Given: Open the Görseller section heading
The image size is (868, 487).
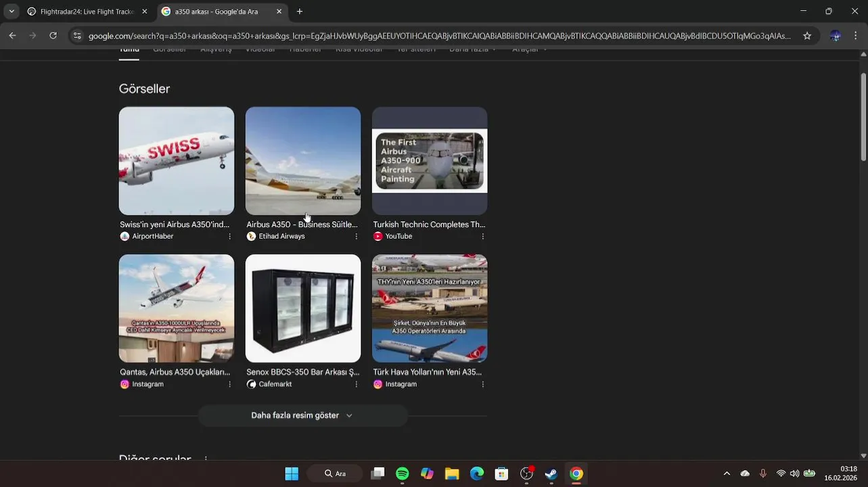Looking at the screenshot, I should click(144, 89).
